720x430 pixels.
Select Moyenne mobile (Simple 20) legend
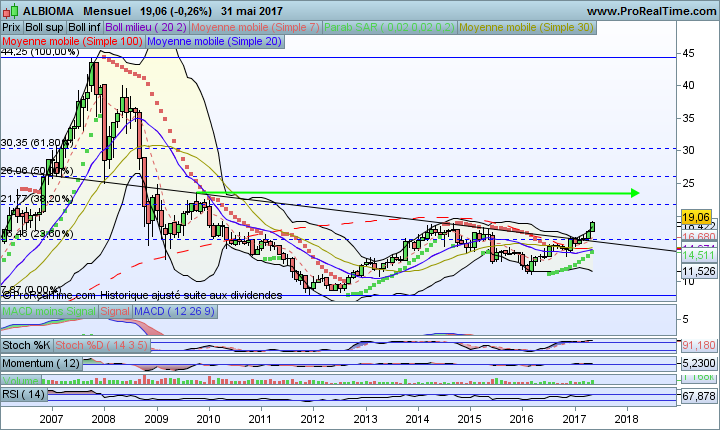[214, 41]
